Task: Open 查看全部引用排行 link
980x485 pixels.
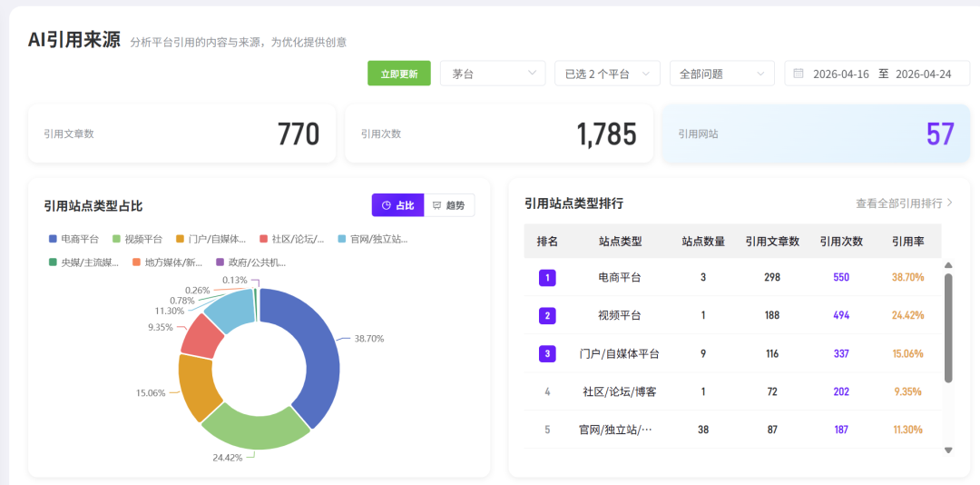Action: (904, 203)
